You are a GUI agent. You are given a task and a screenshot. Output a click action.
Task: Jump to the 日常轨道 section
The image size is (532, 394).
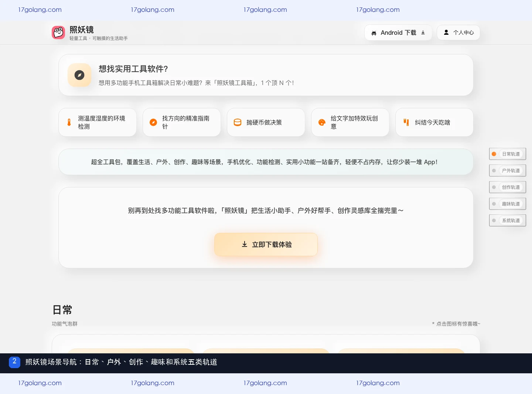pyautogui.click(x=508, y=154)
